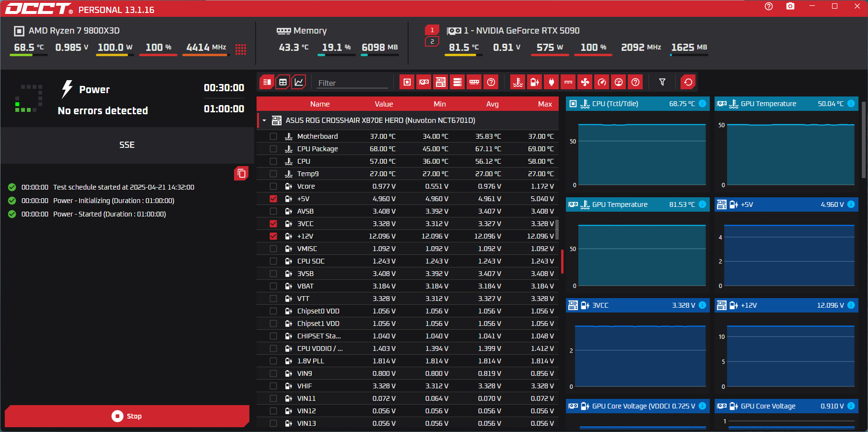Check the Vcore sensor checkbox
This screenshot has height=432, width=868.
pos(273,186)
